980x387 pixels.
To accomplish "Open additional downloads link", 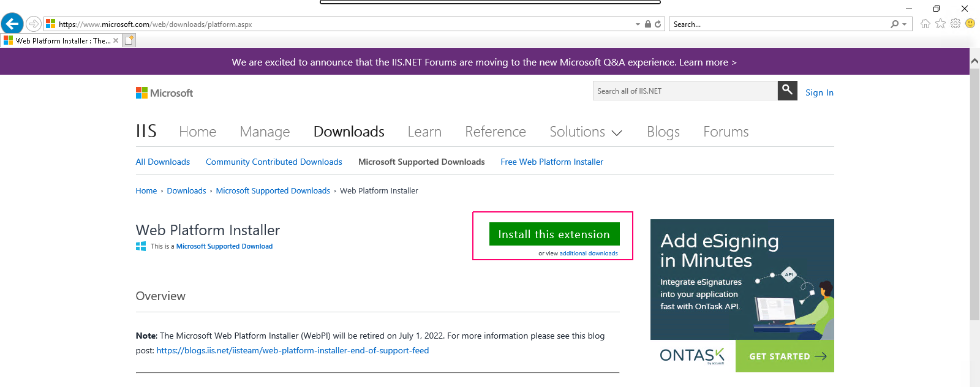I will click(589, 253).
